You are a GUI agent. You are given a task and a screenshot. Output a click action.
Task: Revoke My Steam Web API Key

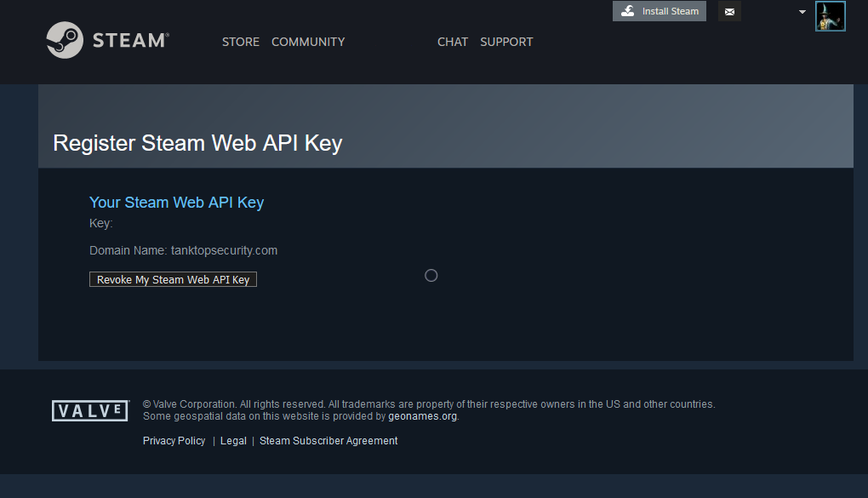click(174, 279)
